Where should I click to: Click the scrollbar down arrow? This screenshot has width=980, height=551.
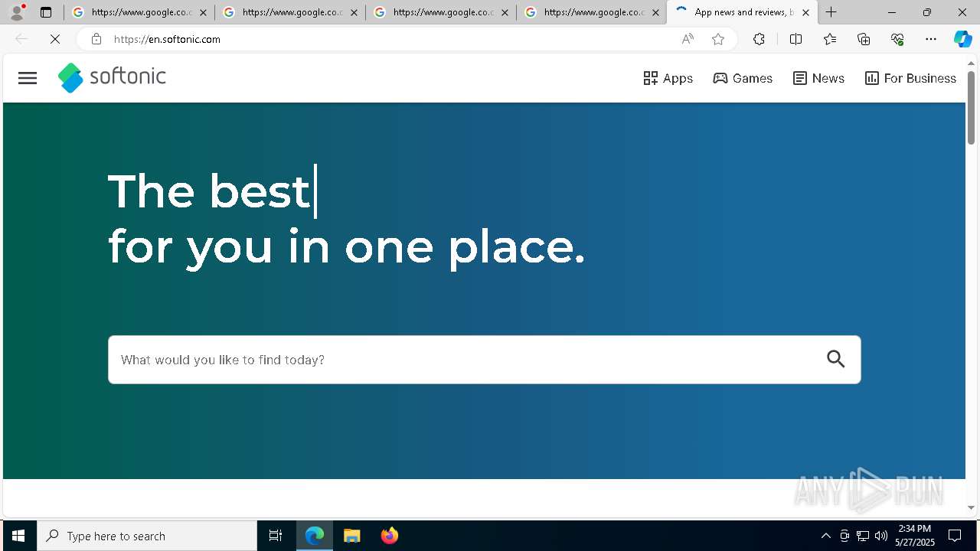click(971, 507)
